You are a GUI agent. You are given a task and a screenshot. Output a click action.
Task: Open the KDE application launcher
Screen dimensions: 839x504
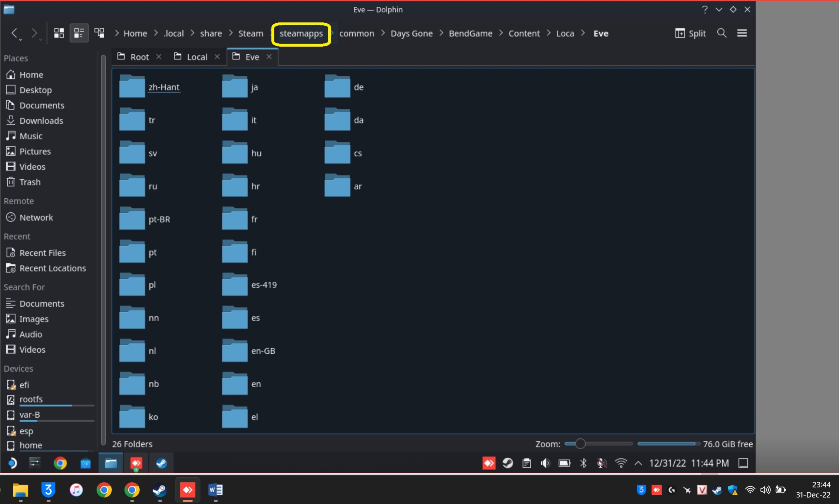click(x=12, y=463)
